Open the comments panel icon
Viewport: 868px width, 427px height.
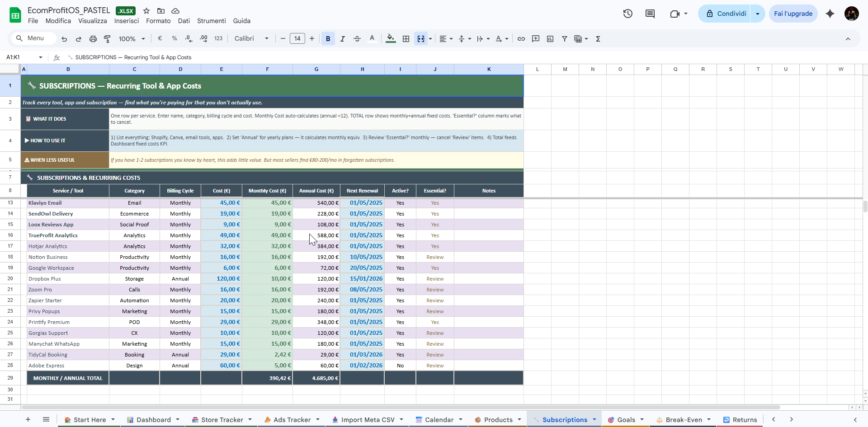(650, 14)
